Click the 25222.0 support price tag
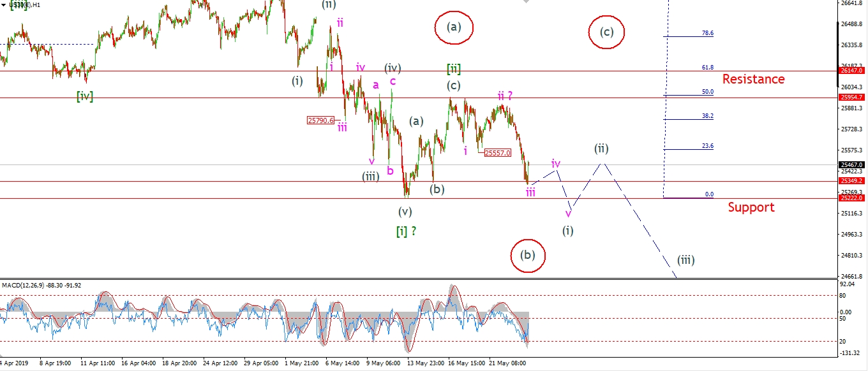This screenshot has width=868, height=371. [x=852, y=198]
